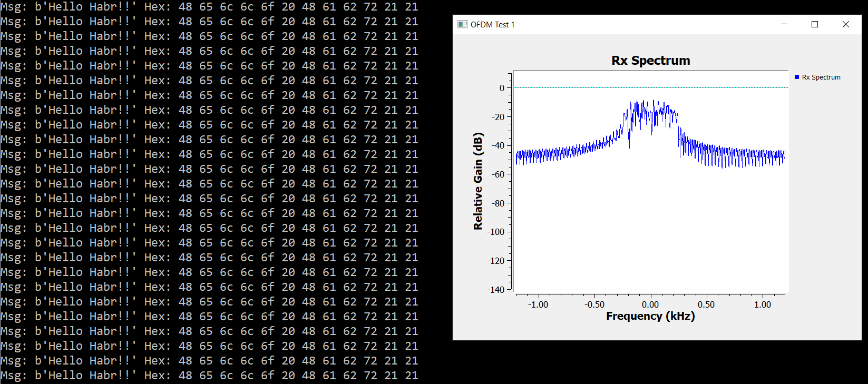The width and height of the screenshot is (868, 384).
Task: Click the -100 gain axis tick label
Action: click(496, 232)
